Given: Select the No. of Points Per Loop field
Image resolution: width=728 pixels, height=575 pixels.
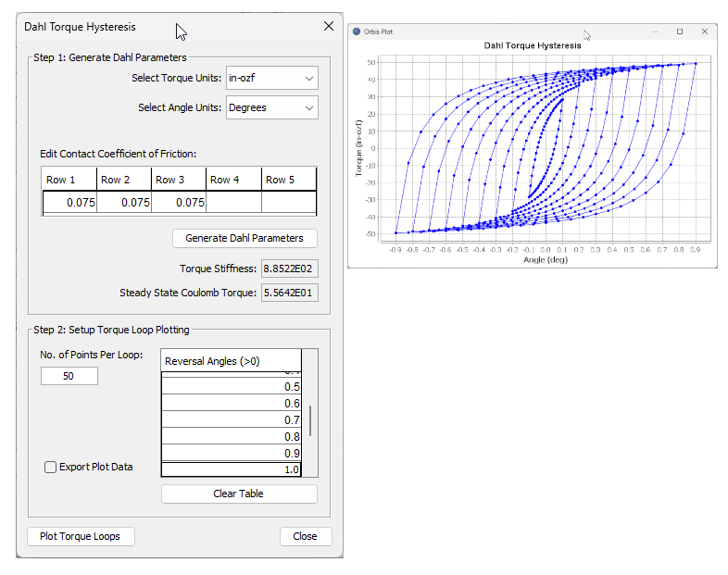Looking at the screenshot, I should [x=69, y=376].
